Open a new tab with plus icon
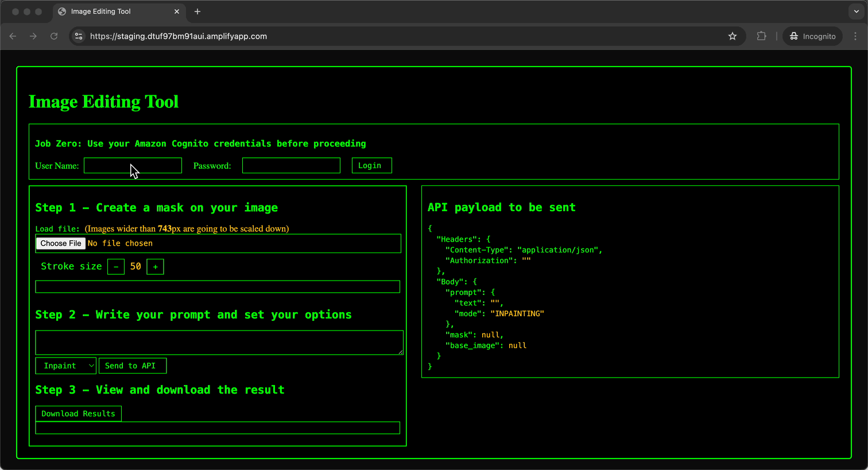 [x=197, y=11]
